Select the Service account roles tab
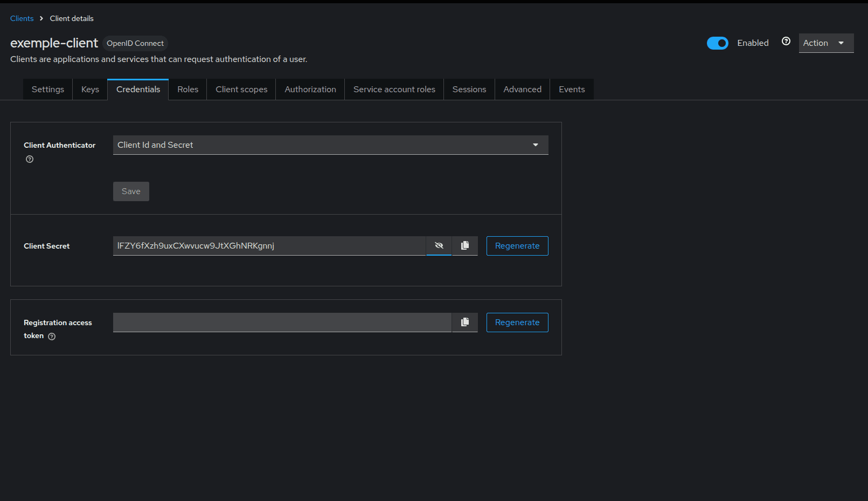The width and height of the screenshot is (868, 501). 394,89
